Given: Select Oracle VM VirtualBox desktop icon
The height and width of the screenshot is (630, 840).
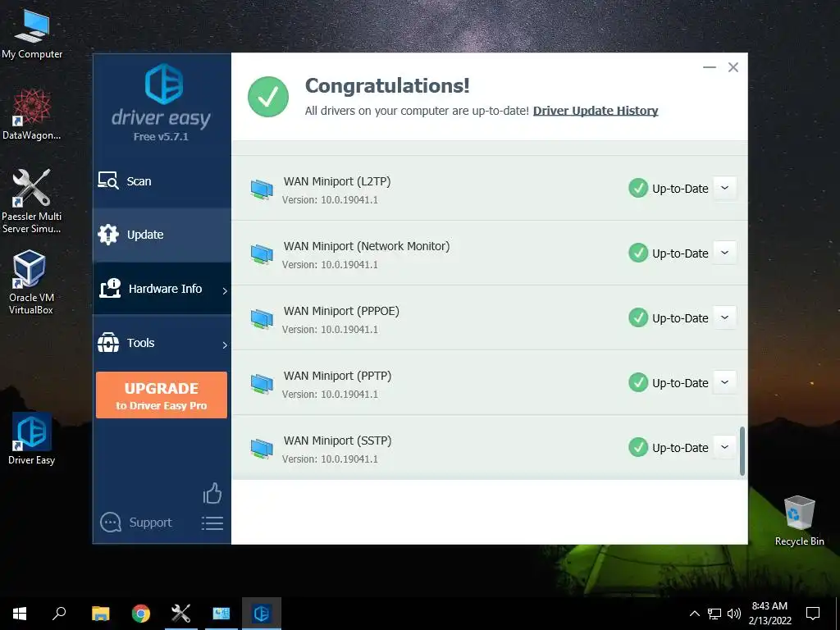Looking at the screenshot, I should [x=30, y=282].
